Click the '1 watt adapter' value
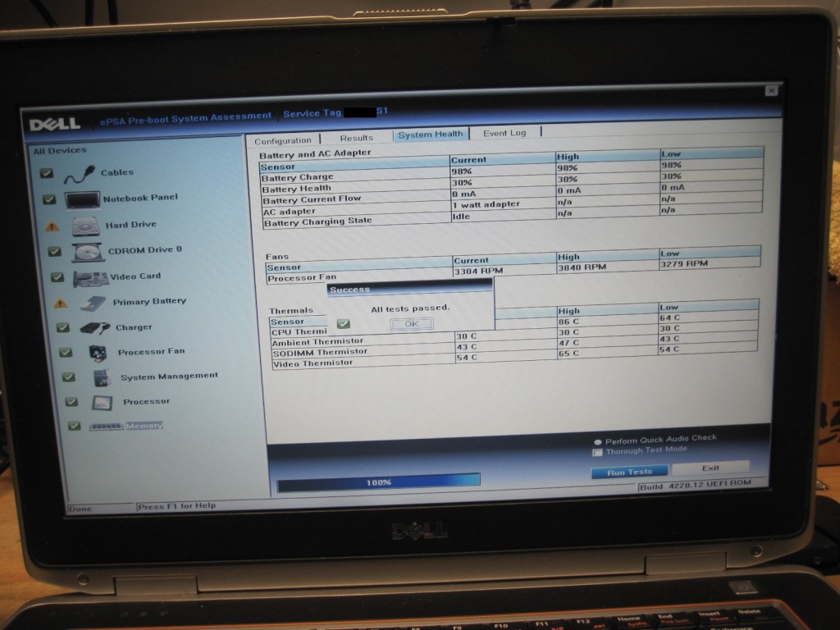 (486, 204)
